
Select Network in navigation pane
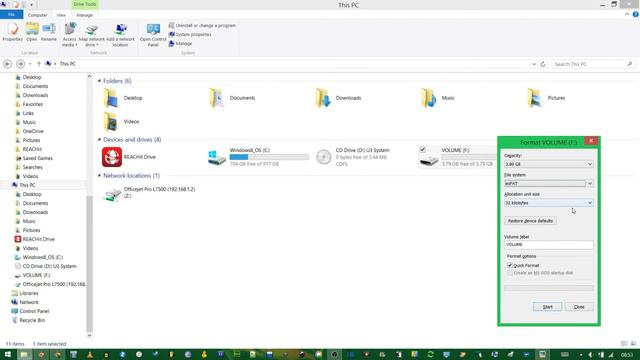coord(29,302)
